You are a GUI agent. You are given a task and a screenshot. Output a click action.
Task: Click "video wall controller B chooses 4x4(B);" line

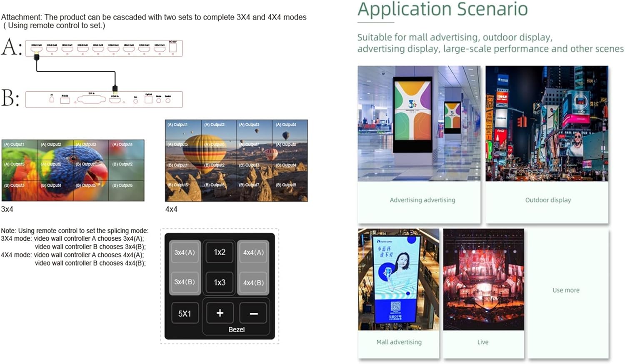[90, 263]
